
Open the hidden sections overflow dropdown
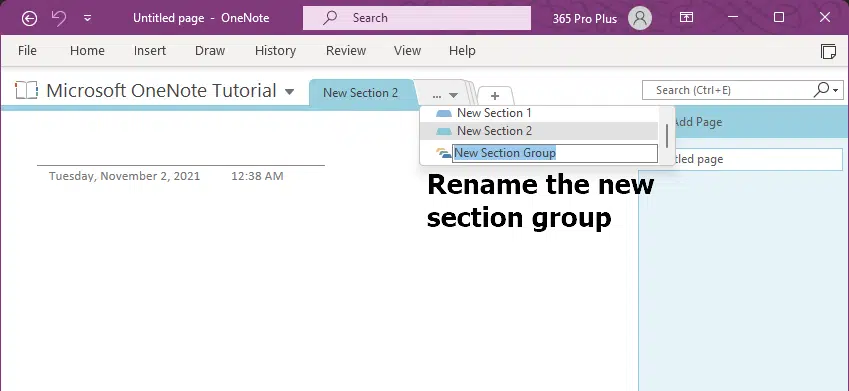coord(446,95)
